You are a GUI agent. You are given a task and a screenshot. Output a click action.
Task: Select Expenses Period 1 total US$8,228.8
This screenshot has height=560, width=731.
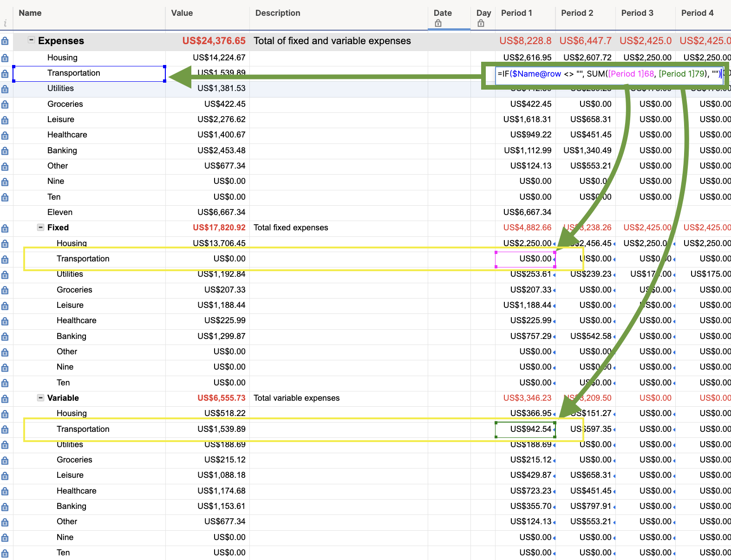(x=525, y=41)
